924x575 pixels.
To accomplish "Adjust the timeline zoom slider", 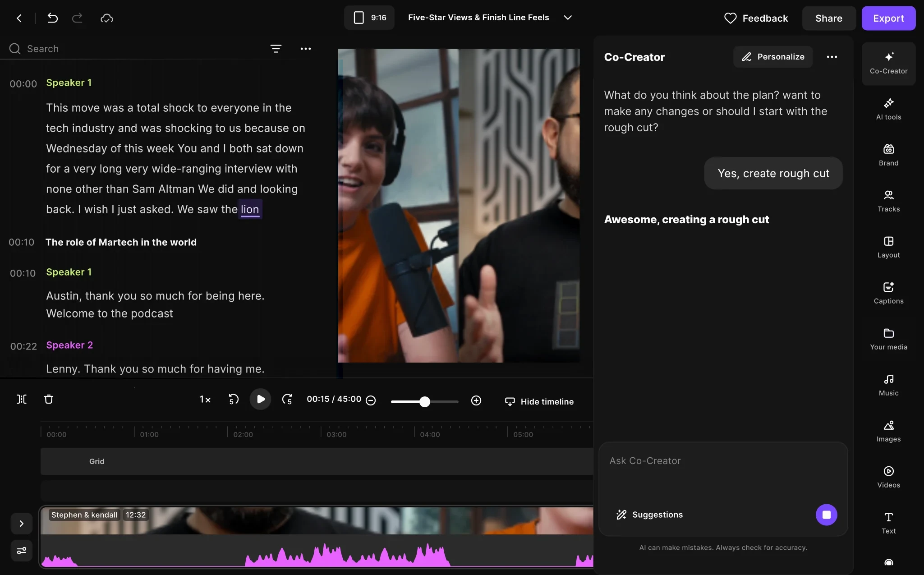I will (x=424, y=401).
